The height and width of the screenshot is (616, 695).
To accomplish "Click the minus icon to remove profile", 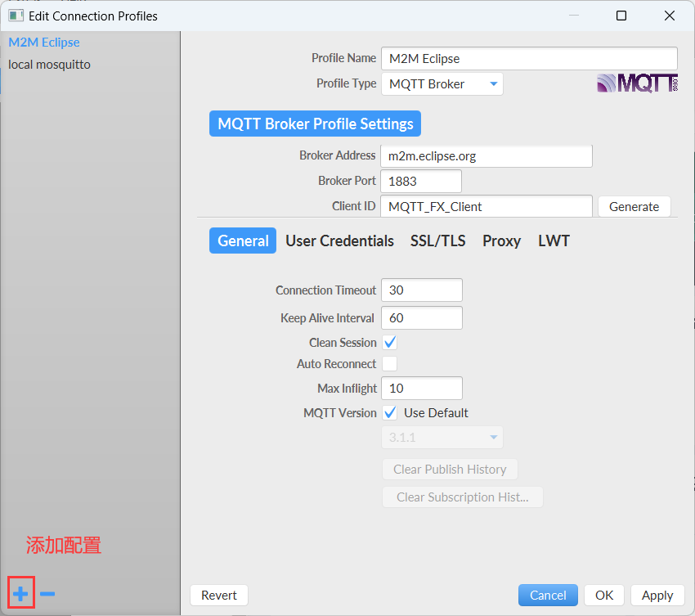I will (47, 593).
